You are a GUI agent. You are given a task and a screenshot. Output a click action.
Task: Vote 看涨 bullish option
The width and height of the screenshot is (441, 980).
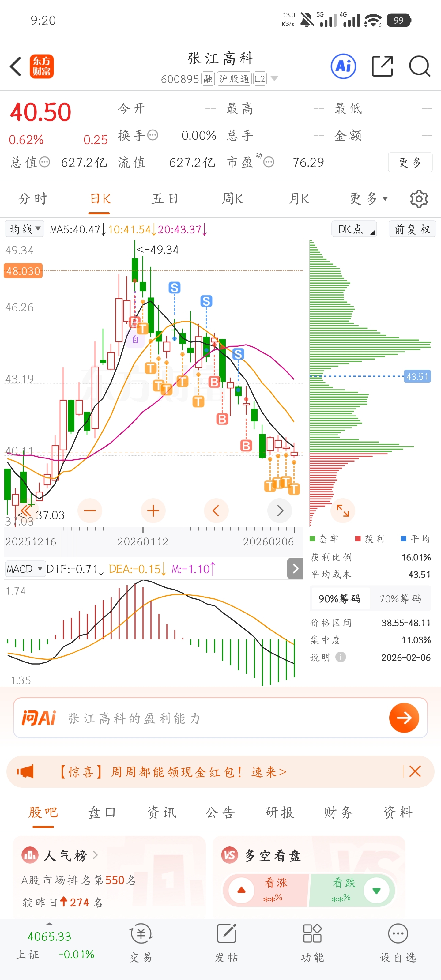pos(266,890)
